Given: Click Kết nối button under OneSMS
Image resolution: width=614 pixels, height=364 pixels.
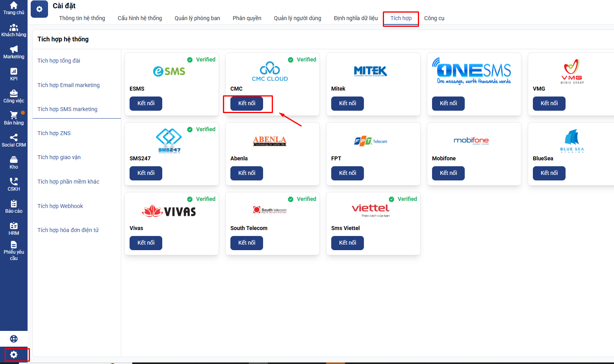Looking at the screenshot, I should [x=448, y=104].
